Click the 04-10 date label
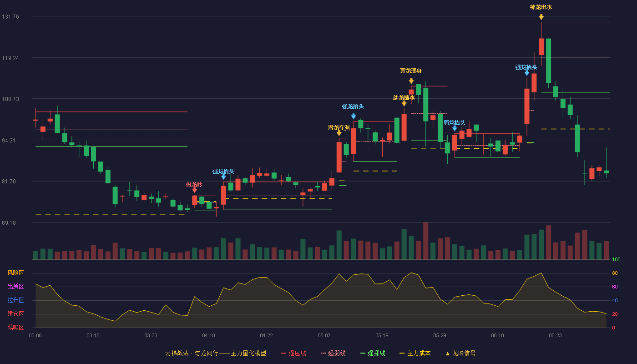 click(x=208, y=335)
